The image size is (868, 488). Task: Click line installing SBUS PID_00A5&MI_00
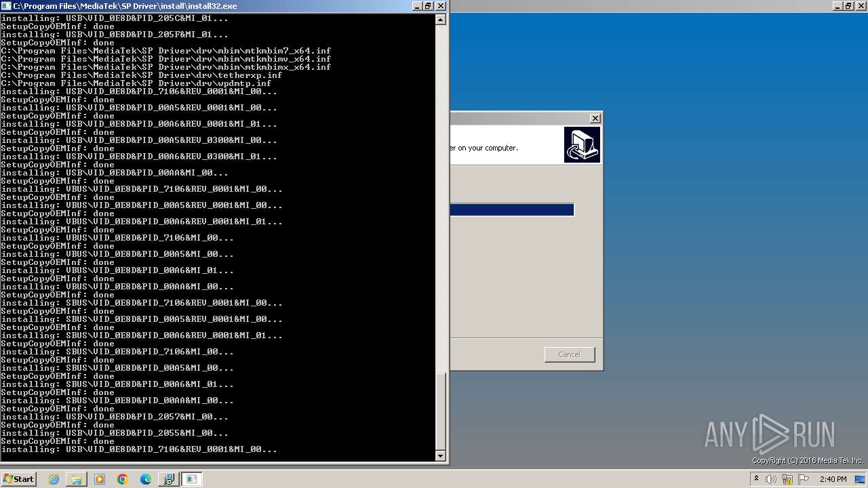(117, 368)
